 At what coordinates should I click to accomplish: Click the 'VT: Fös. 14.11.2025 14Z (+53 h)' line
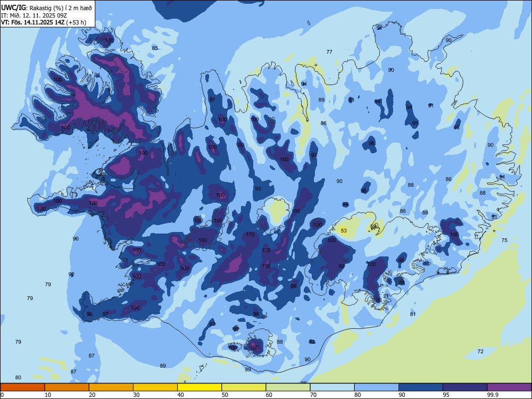pyautogui.click(x=44, y=22)
